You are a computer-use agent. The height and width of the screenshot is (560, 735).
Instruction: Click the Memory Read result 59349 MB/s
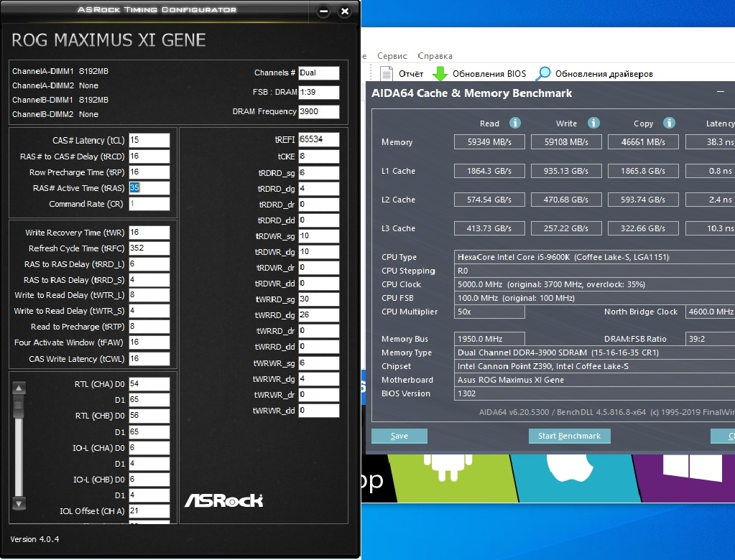(x=489, y=142)
